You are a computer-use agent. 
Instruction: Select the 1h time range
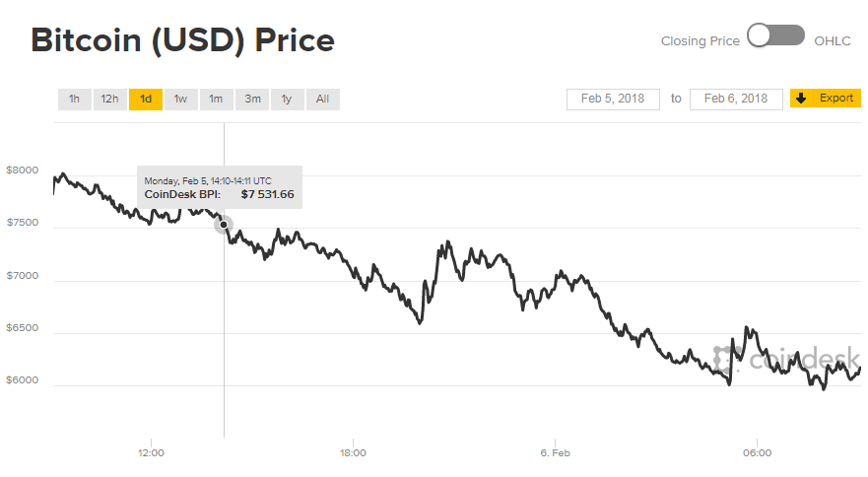click(x=74, y=99)
